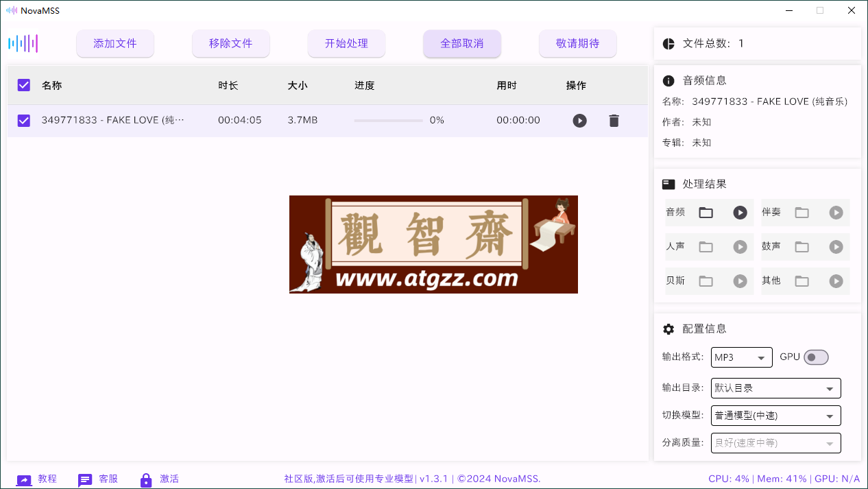Close the NovaMSS window

[851, 10]
